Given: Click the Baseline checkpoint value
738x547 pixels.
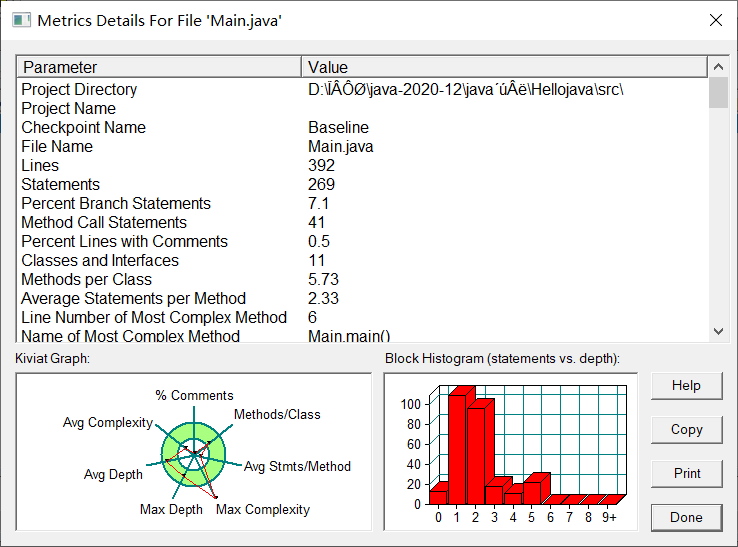Looking at the screenshot, I should (x=338, y=128).
